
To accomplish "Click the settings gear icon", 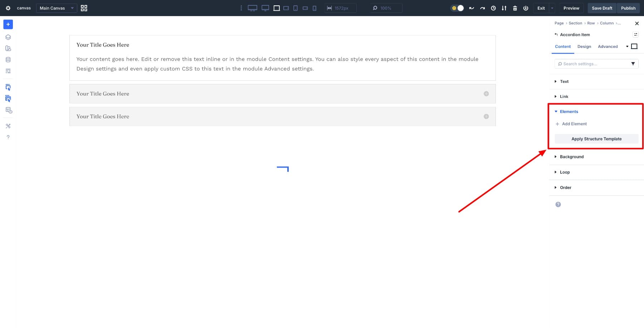I will (x=8, y=8).
